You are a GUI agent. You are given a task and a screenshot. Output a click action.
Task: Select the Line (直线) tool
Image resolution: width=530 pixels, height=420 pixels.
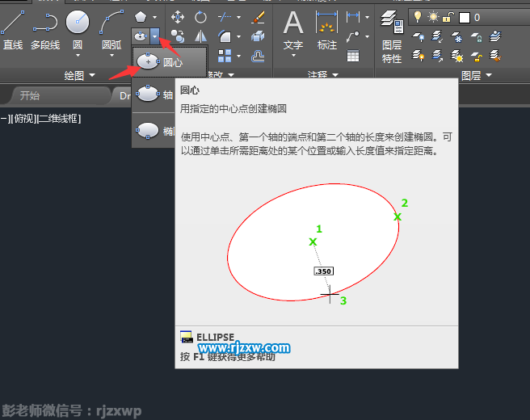[x=12, y=30]
